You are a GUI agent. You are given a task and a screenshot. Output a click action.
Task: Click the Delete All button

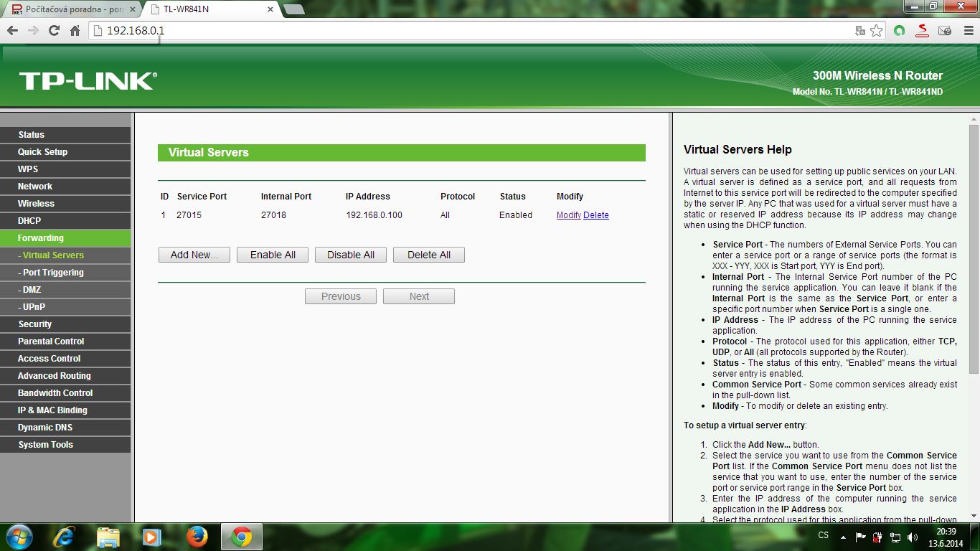pos(429,255)
